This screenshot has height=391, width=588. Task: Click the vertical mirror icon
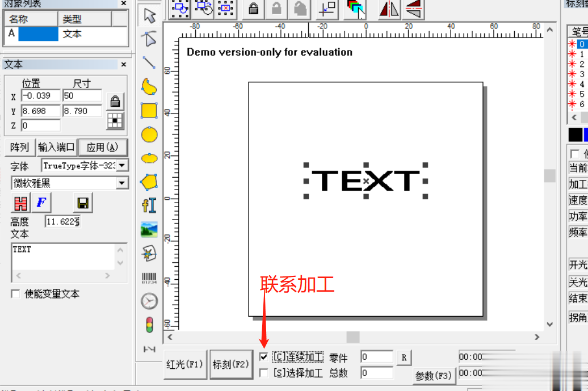(413, 9)
